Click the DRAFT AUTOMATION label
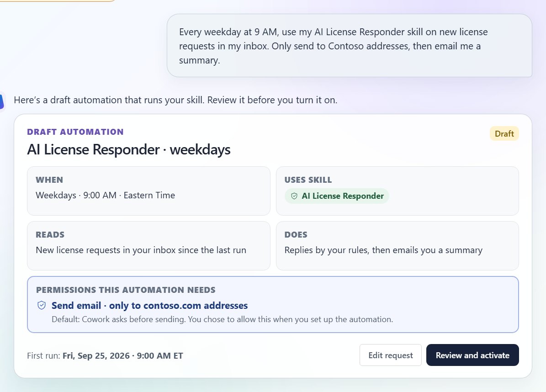This screenshot has width=546, height=392. tap(75, 132)
